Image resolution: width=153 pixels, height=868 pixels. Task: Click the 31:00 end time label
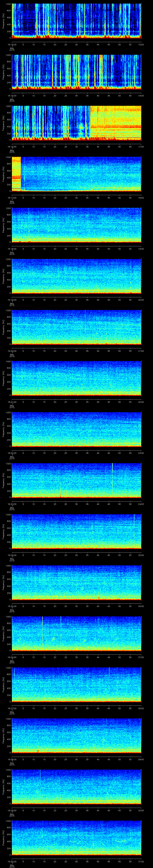click(141, 861)
